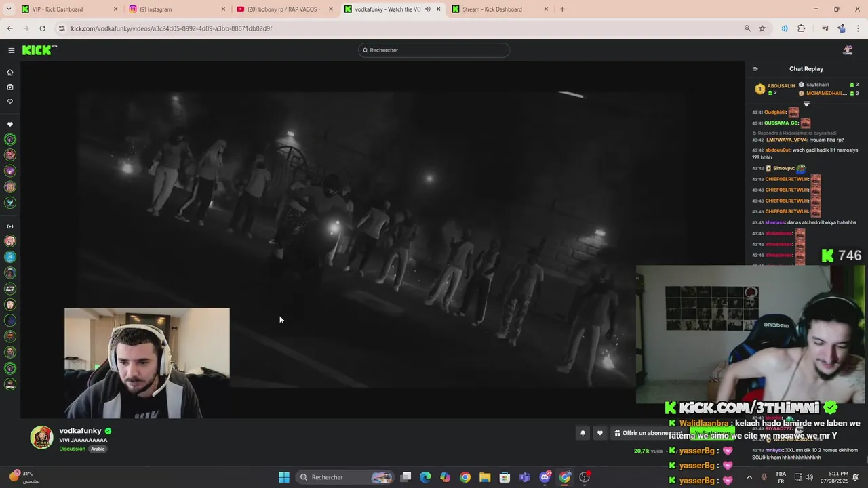Click username OUSSAMA_GB in chat
The height and width of the screenshot is (488, 868).
[781, 123]
